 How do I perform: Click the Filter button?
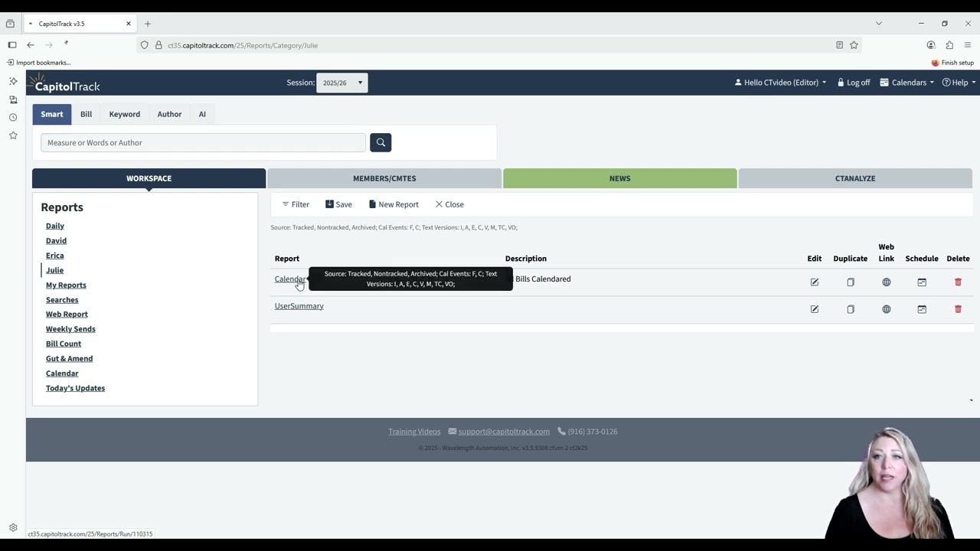pyautogui.click(x=296, y=204)
